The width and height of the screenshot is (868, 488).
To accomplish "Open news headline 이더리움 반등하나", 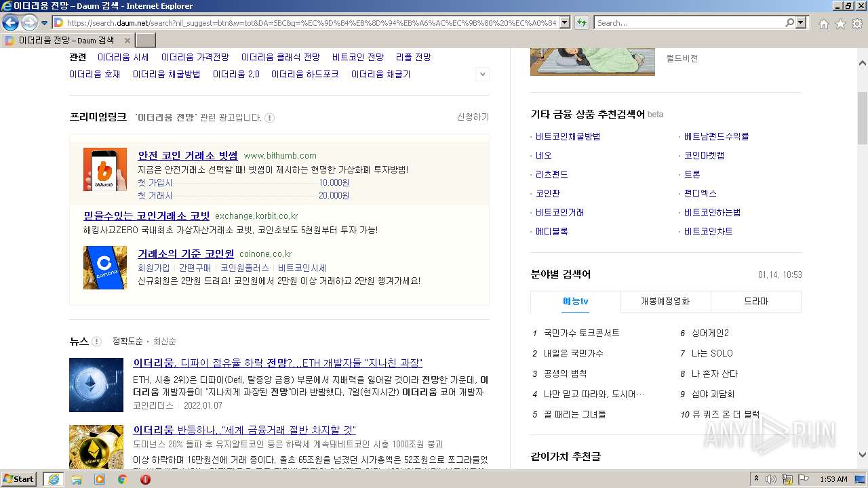I will tap(244, 430).
